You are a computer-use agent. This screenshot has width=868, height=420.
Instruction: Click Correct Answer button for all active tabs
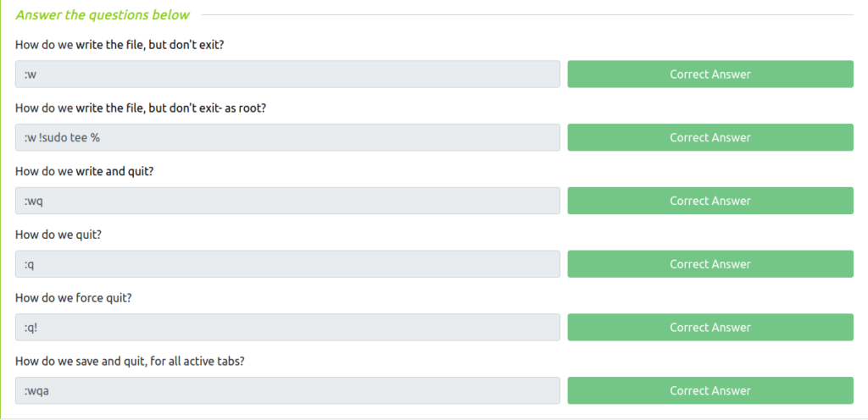(710, 390)
